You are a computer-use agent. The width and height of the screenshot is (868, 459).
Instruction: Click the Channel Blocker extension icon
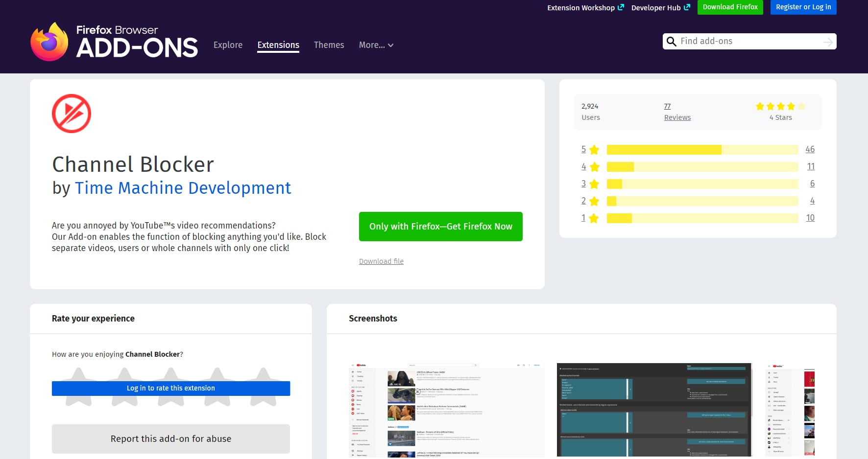pyautogui.click(x=72, y=114)
